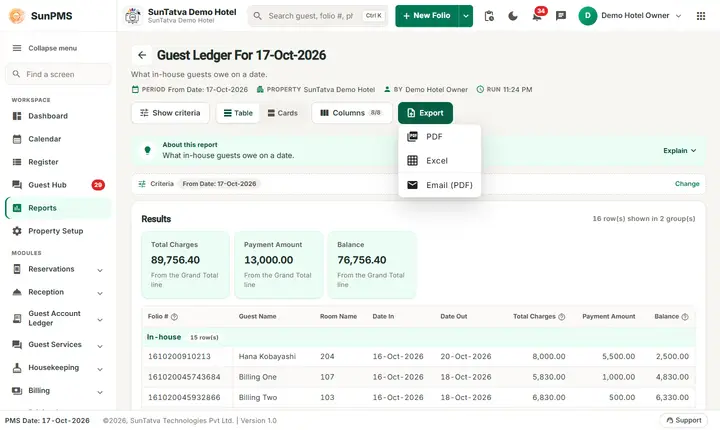Choose Excel from the Export menu
Screen dimensions: 720x430
tap(439, 161)
